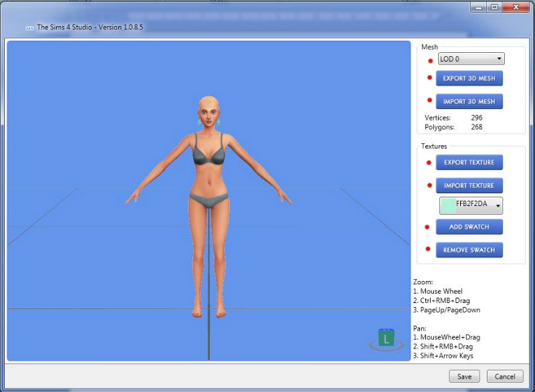This screenshot has height=392, width=535.
Task: Click the 'PageUp/PageDown' instruction text
Action: (x=450, y=310)
